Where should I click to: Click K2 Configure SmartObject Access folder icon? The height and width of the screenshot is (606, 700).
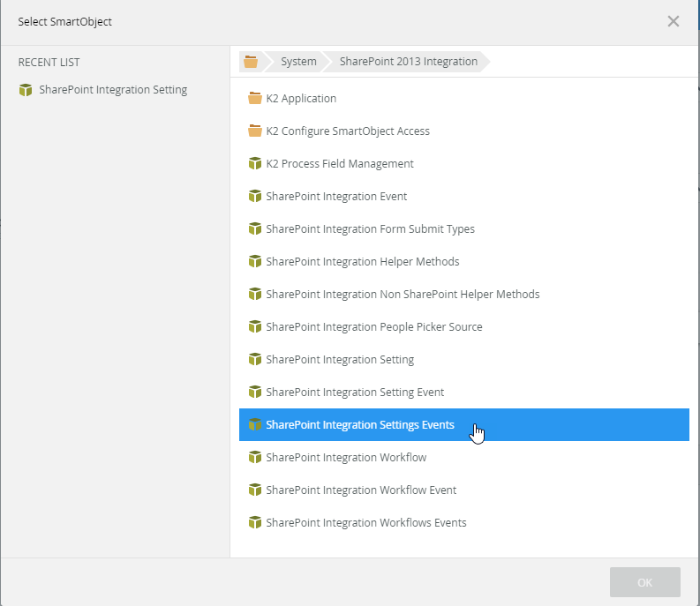coord(255,131)
